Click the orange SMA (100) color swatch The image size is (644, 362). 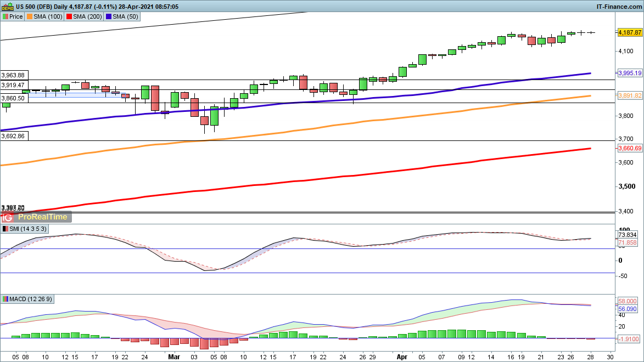[x=30, y=16]
